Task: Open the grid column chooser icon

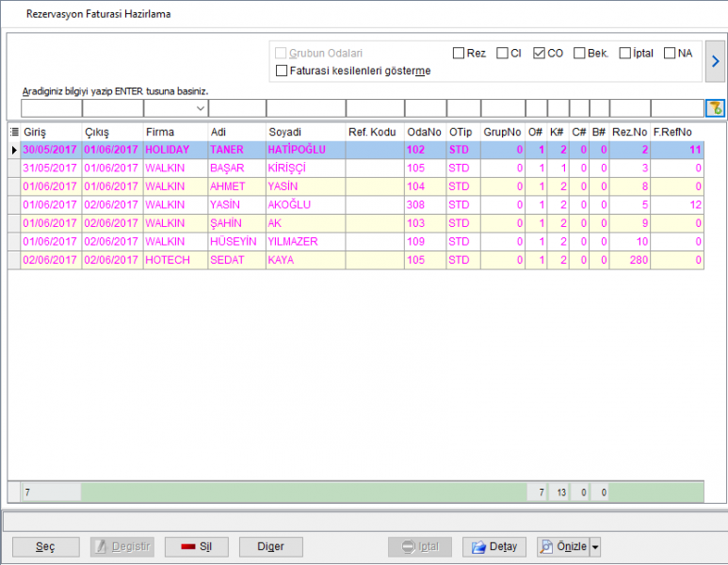Action: [14, 132]
